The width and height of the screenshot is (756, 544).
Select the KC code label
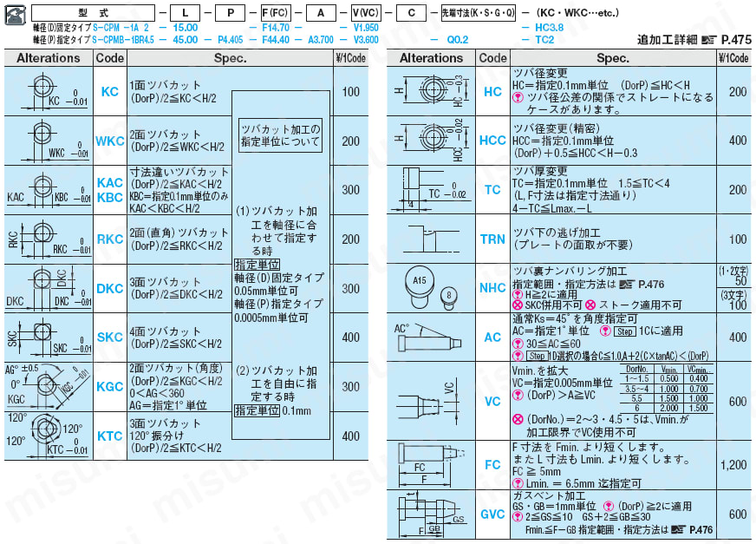[110, 92]
